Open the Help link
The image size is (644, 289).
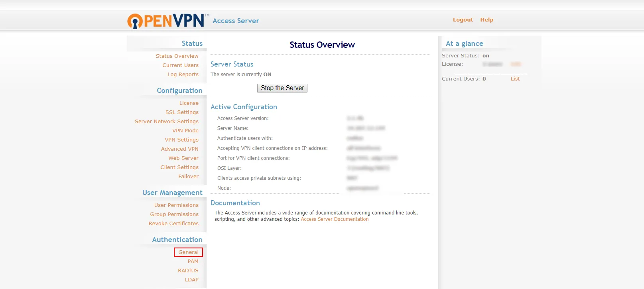coord(486,20)
